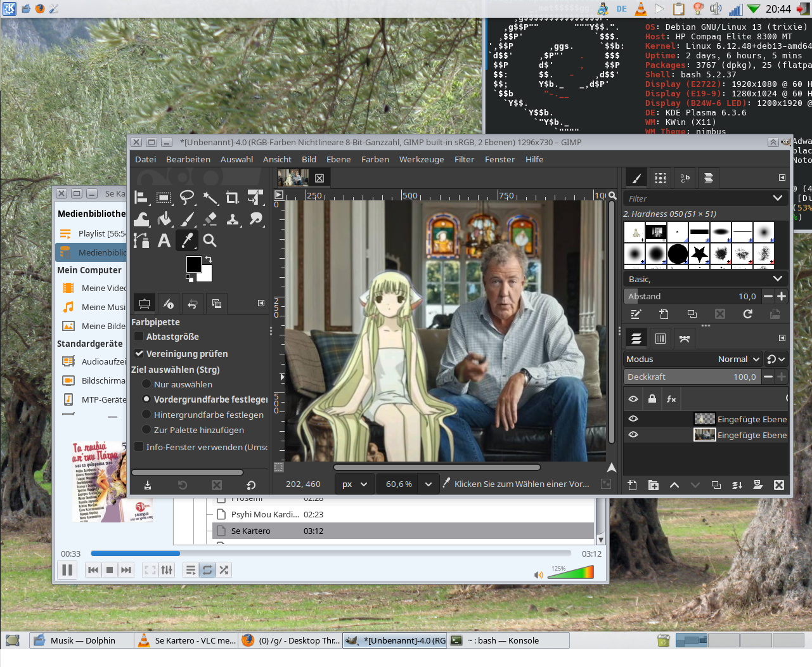
Task: Open the Werkzeuge menu
Action: pyautogui.click(x=422, y=159)
